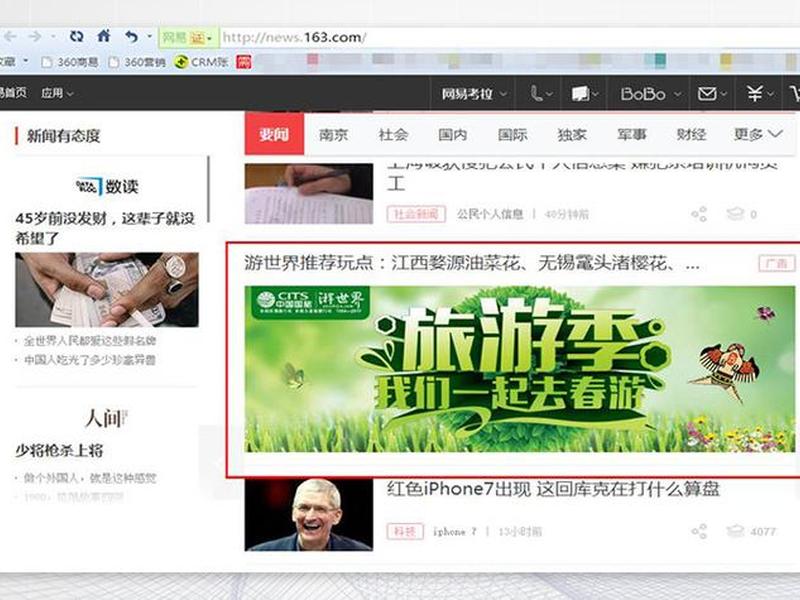Select the 要闻 tab
Image resolution: width=800 pixels, height=600 pixels.
coord(274,134)
